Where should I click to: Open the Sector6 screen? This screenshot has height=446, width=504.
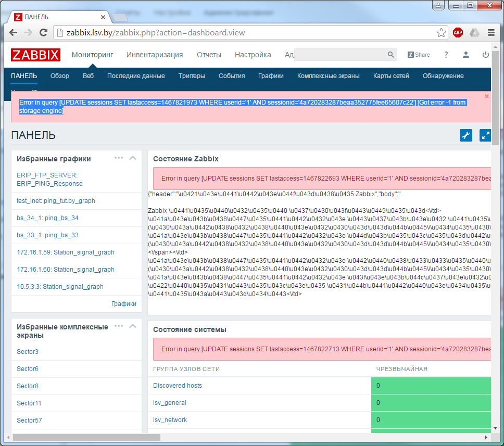click(x=27, y=369)
